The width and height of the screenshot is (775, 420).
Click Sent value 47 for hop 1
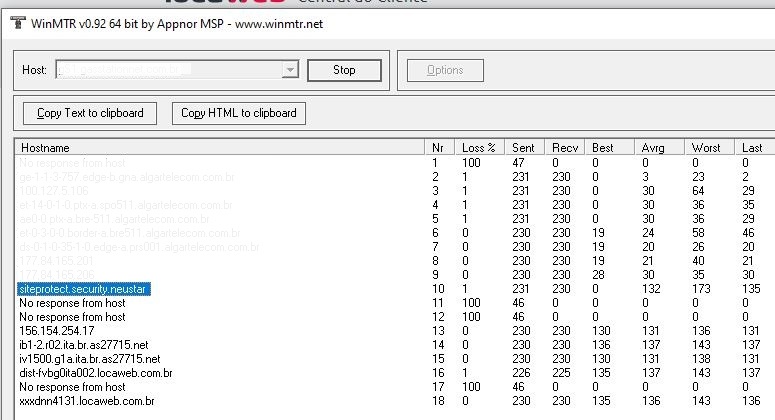point(518,163)
